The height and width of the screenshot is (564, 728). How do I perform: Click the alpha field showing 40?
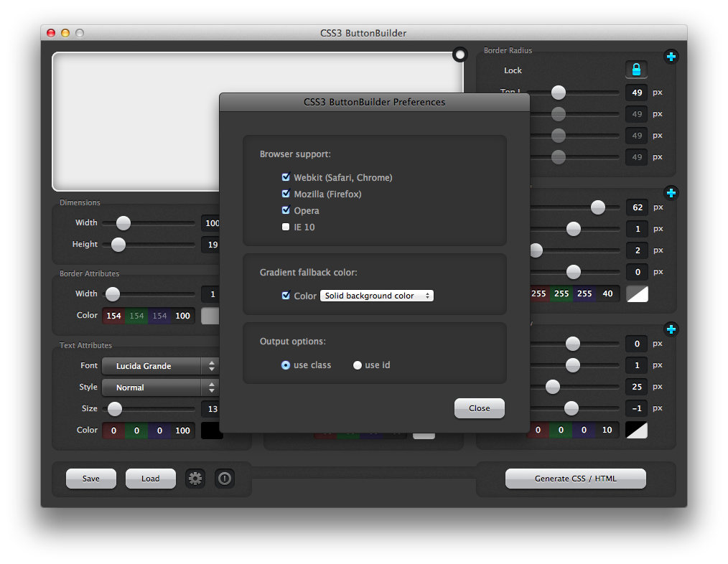[x=608, y=293]
